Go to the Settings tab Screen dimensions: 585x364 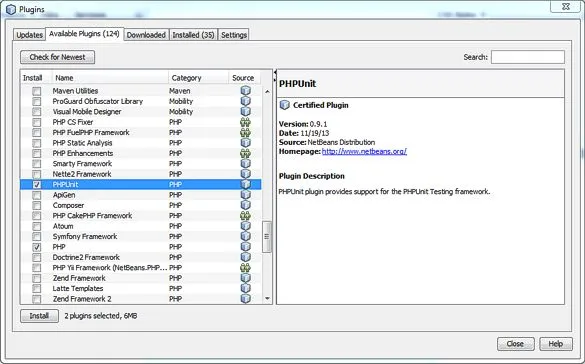point(234,35)
